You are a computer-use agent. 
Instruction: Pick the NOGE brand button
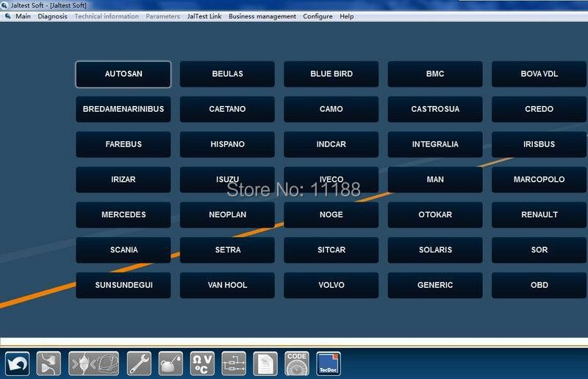[x=331, y=215]
